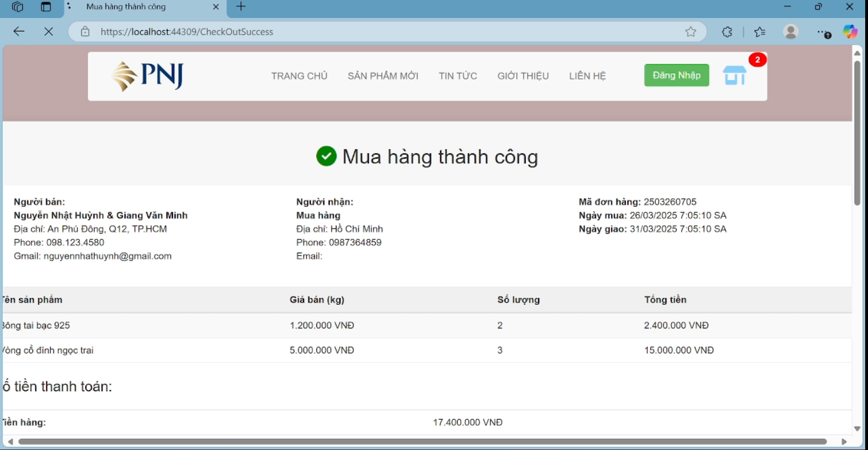This screenshot has width=868, height=450.
Task: Click total 2.400.000 VNĐ cell
Action: (676, 326)
